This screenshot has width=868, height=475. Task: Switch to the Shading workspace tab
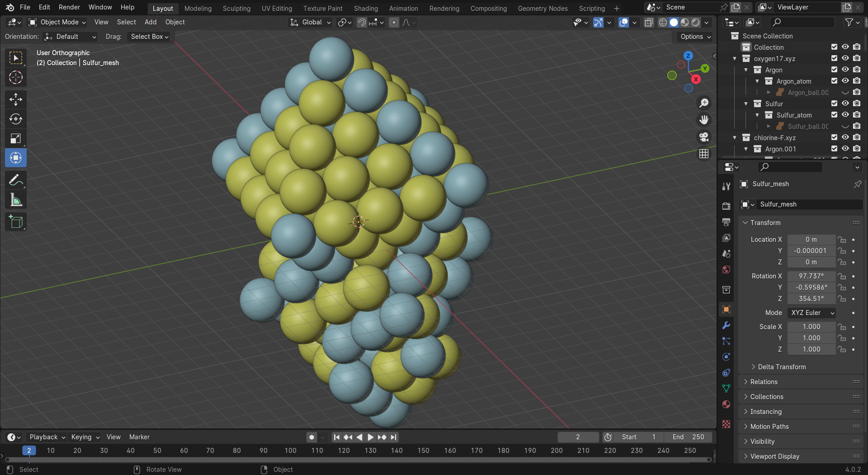click(365, 8)
